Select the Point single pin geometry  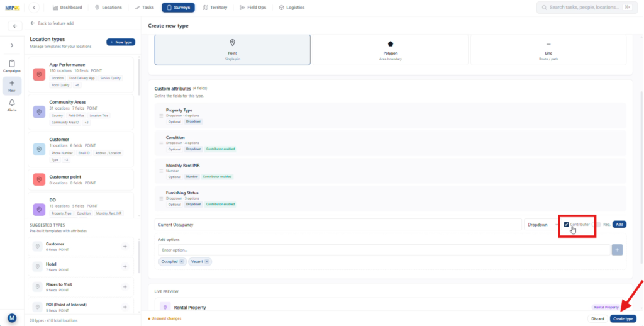[x=233, y=50]
